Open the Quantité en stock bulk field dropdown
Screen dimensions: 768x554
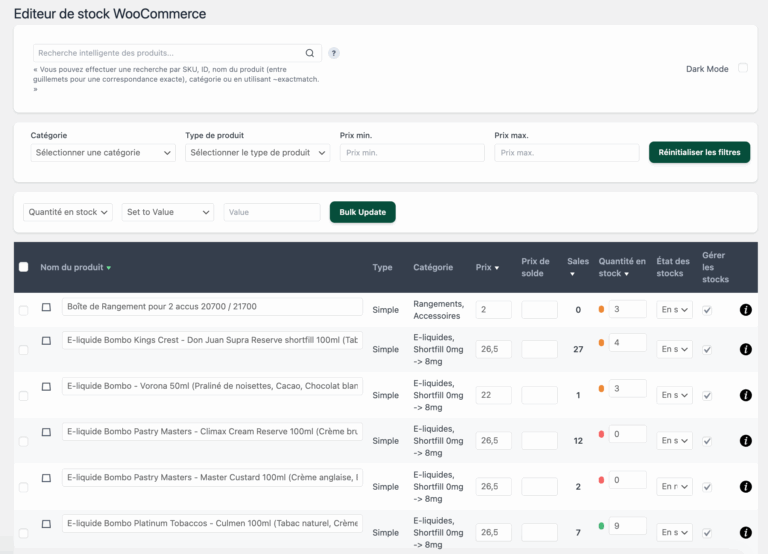tap(68, 212)
